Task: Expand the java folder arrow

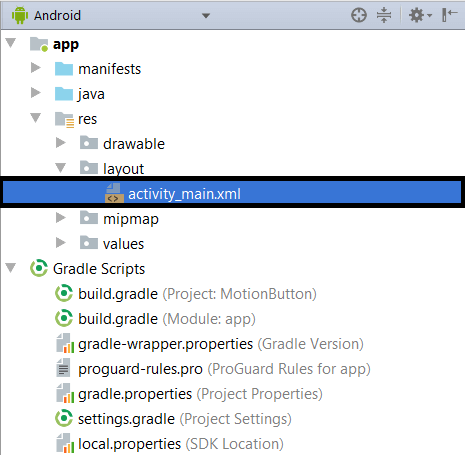Action: tap(36, 93)
